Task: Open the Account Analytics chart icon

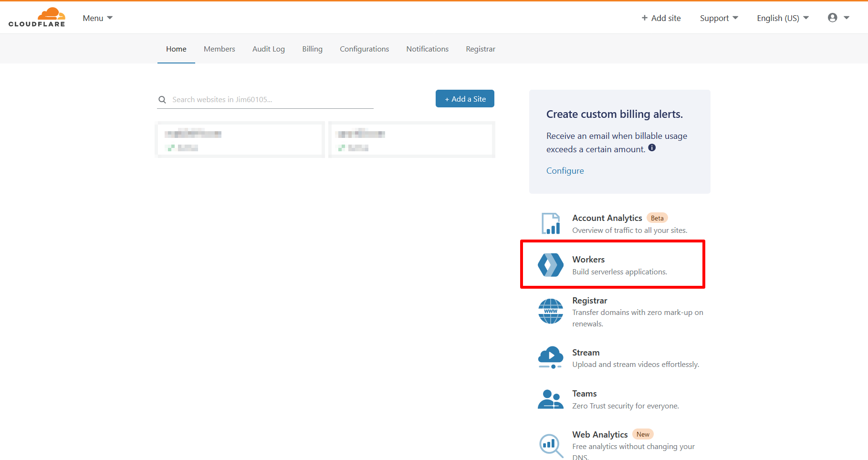Action: (x=551, y=223)
